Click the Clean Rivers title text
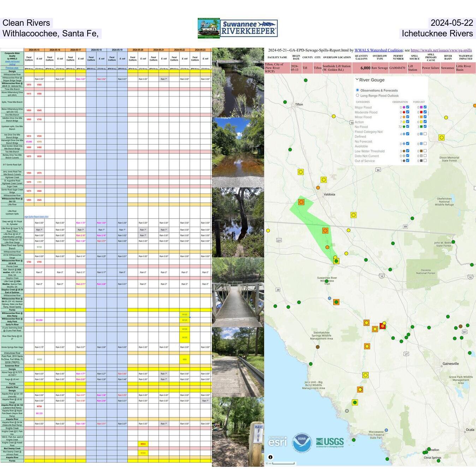This screenshot has height=476, width=476. tap(26, 23)
